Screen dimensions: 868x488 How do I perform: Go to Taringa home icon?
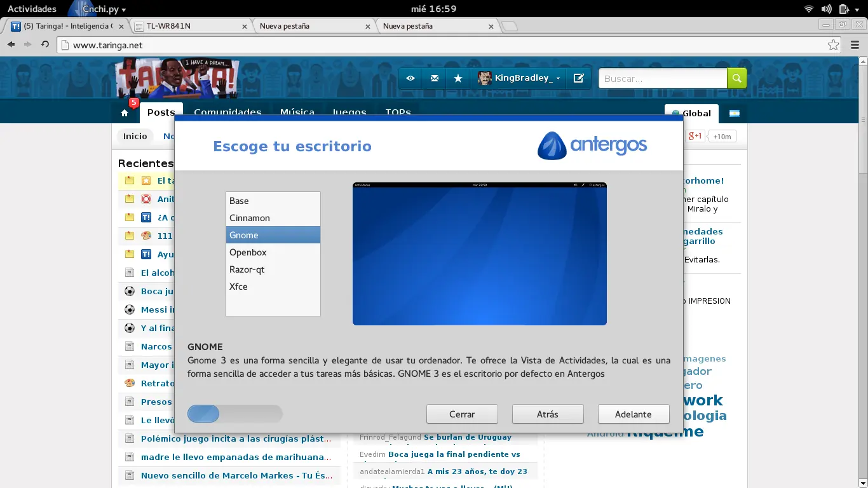tap(125, 113)
